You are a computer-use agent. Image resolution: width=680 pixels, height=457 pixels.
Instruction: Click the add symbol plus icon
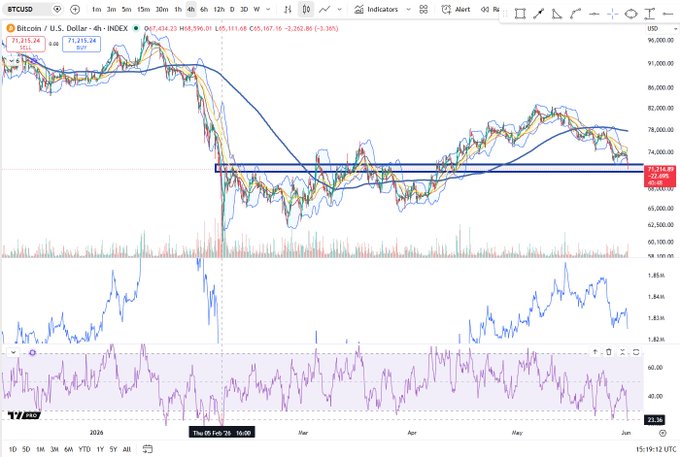coord(75,9)
